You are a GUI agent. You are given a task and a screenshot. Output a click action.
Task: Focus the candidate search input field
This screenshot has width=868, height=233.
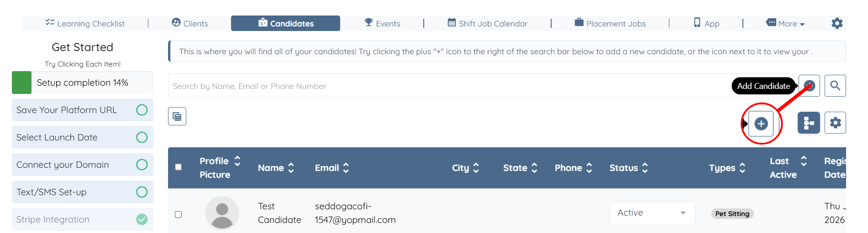(x=447, y=86)
